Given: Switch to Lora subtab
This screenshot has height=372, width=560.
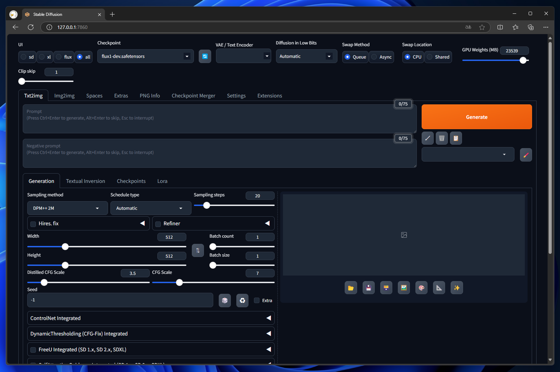Looking at the screenshot, I should (162, 181).
